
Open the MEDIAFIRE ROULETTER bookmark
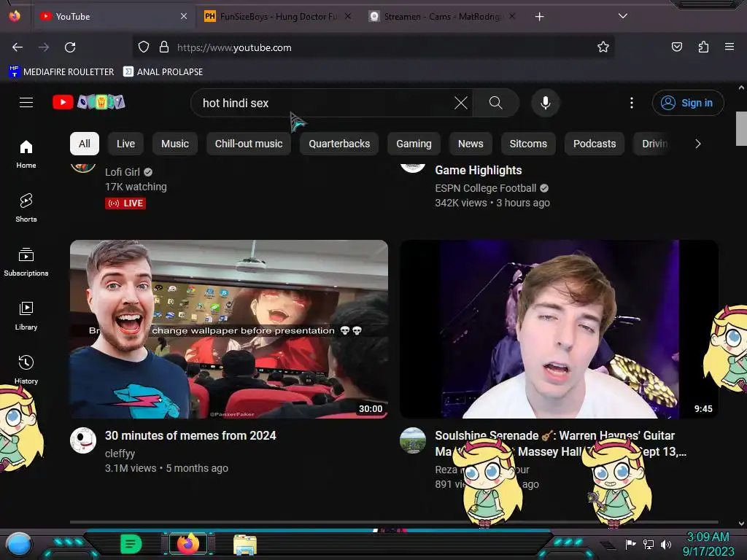click(61, 72)
